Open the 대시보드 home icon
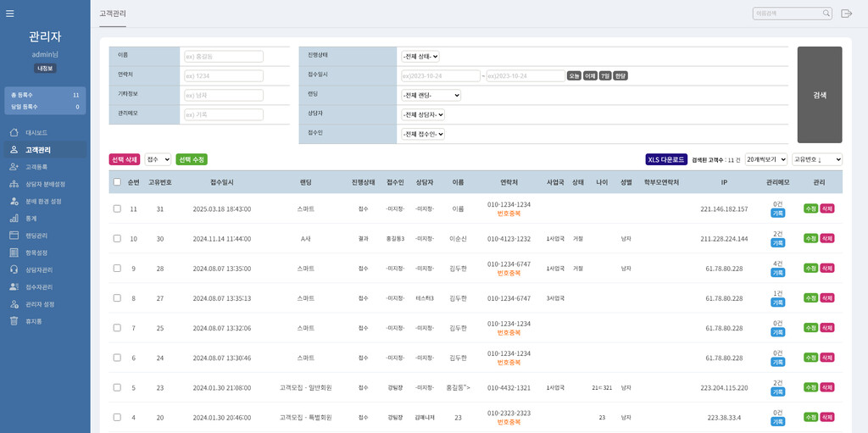Image resolution: width=868 pixels, height=433 pixels. click(14, 133)
